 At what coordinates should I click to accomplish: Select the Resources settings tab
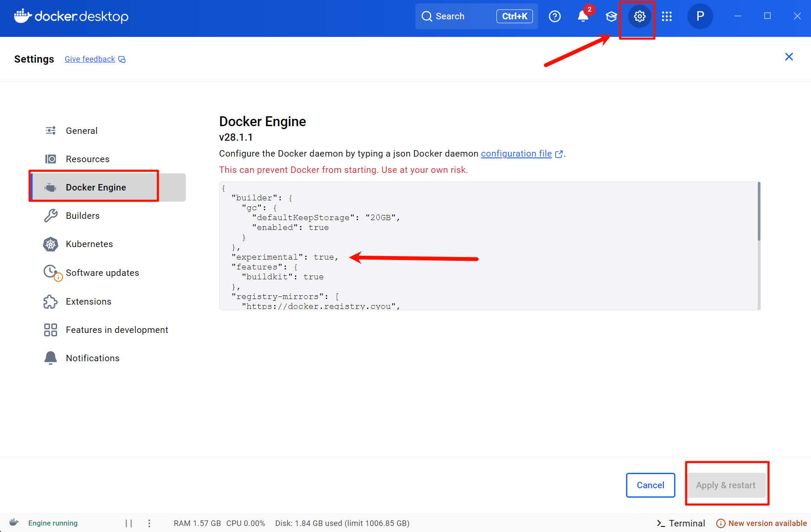click(x=108, y=159)
